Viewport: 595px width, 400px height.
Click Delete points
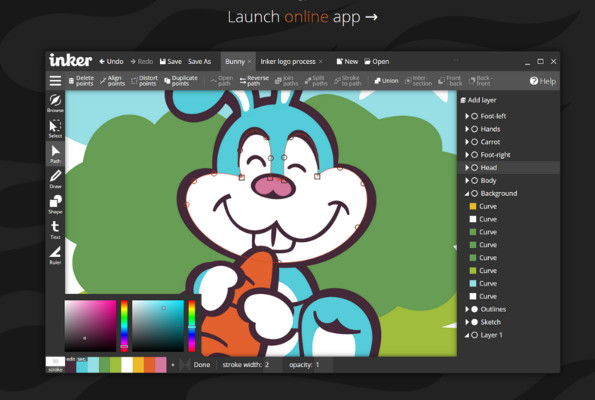(81, 81)
